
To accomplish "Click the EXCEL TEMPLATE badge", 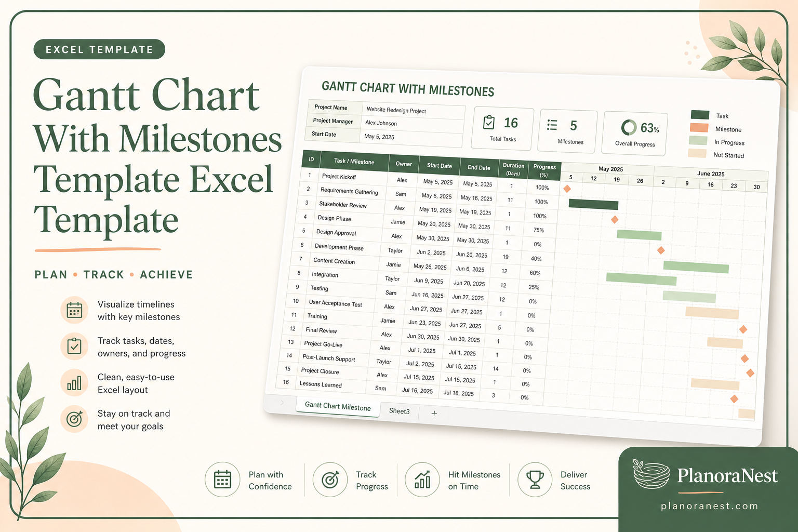I will (99, 49).
